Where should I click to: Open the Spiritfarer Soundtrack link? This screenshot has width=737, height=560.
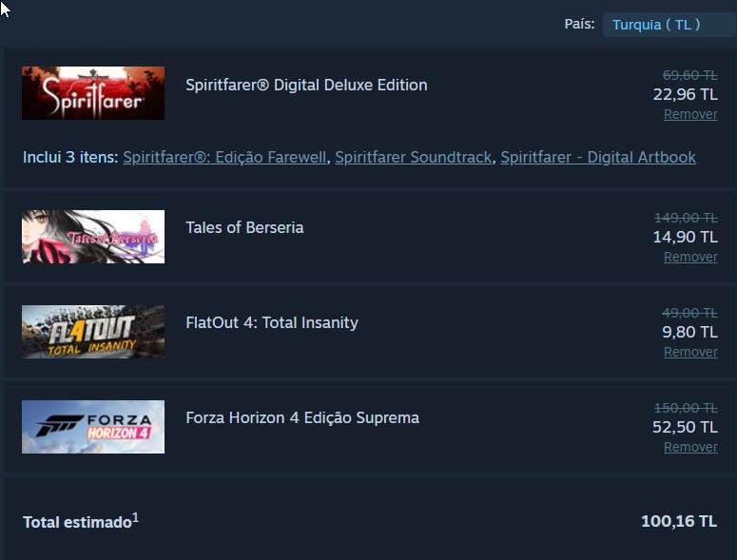point(414,157)
